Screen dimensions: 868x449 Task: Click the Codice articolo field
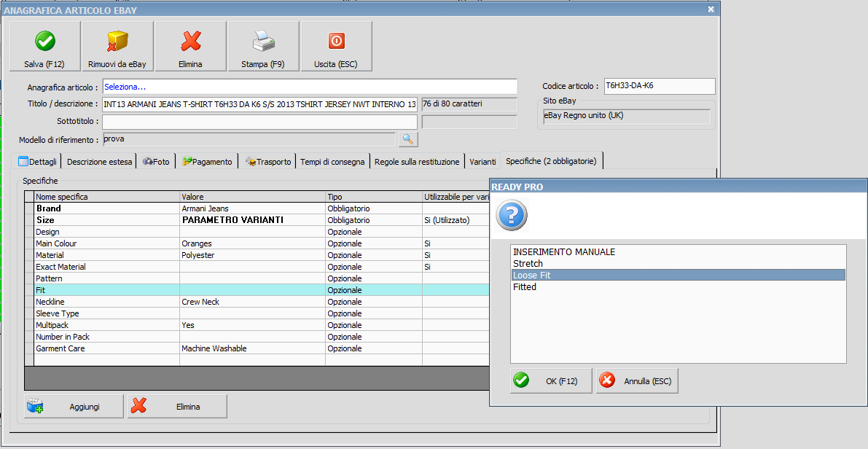(x=660, y=86)
